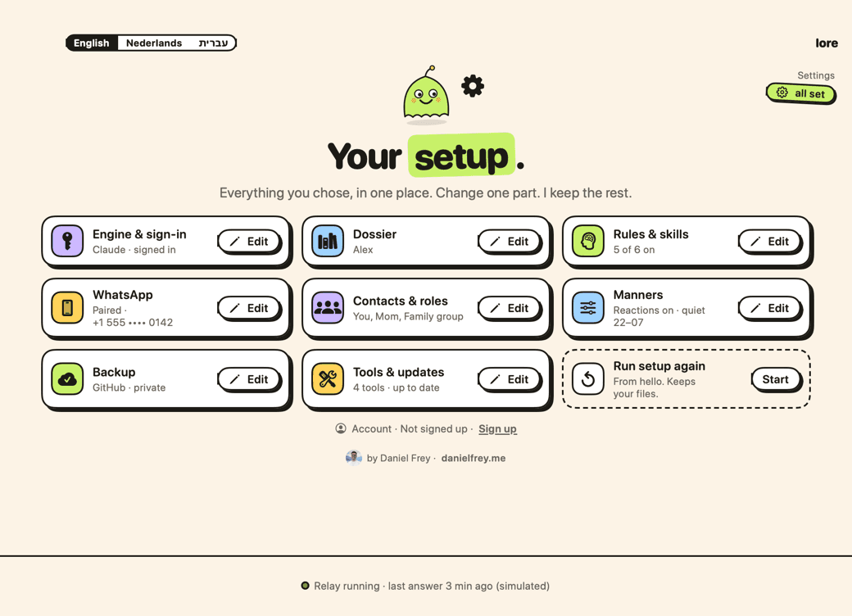Click the green brain head Rules & skills icon

588,241
